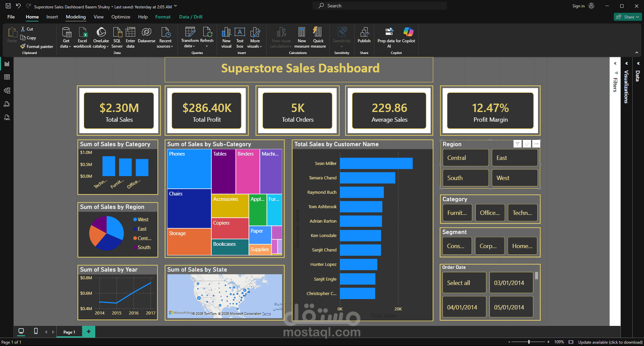Screen dimensions: 644x346
Task: Open More options on the Region slicer
Action: (x=536, y=144)
